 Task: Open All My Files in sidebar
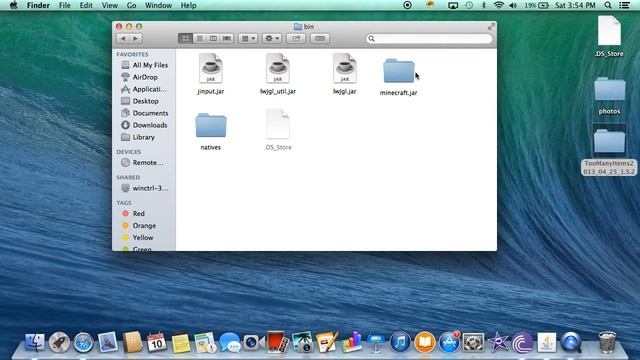[x=144, y=65]
